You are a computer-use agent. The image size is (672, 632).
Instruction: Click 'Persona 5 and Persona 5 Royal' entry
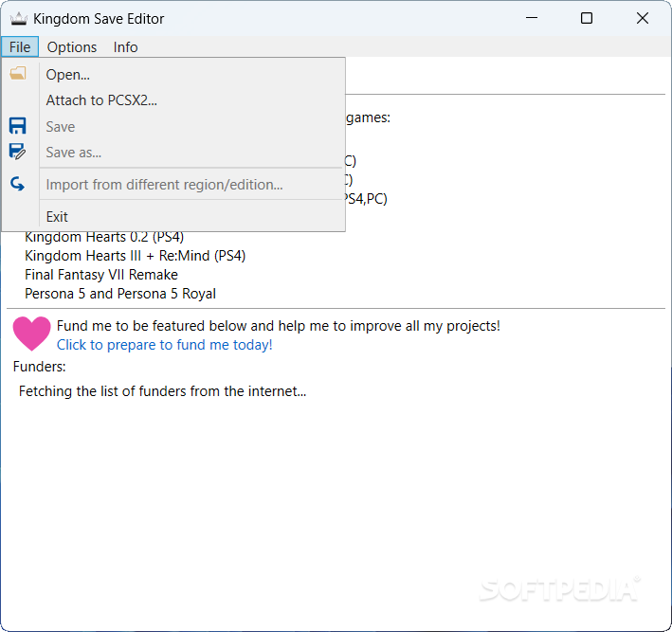point(120,294)
